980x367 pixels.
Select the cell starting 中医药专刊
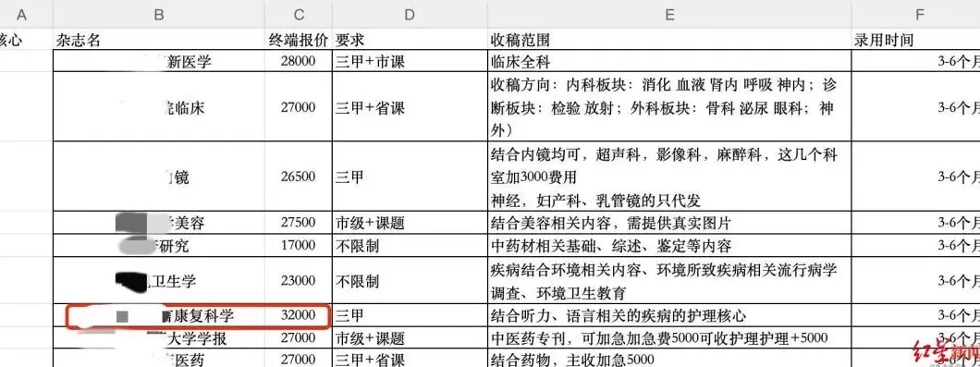[x=669, y=338]
